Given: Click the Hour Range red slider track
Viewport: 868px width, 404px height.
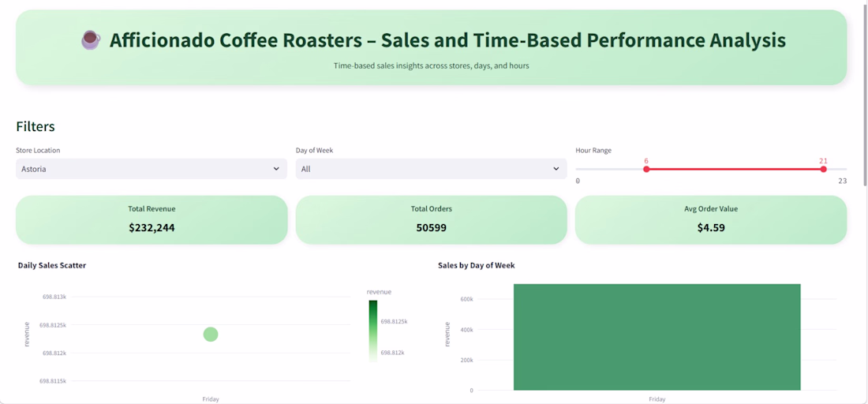Looking at the screenshot, I should 735,169.
